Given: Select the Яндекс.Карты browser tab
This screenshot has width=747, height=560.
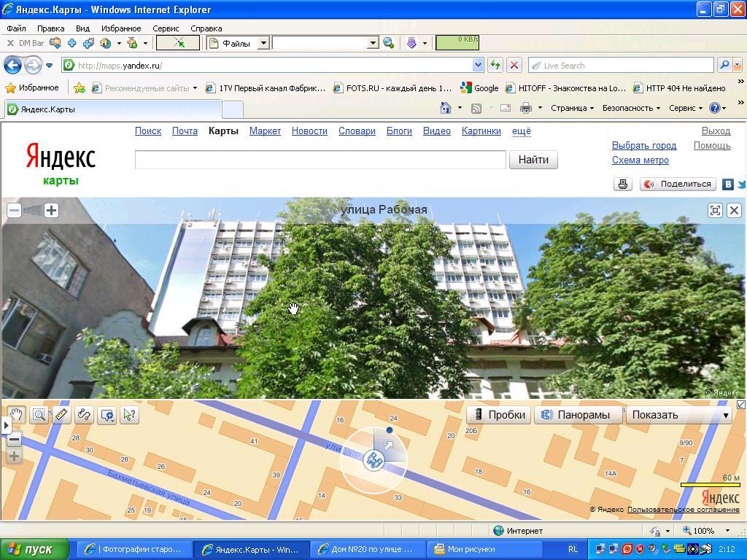Looking at the screenshot, I should tap(113, 109).
